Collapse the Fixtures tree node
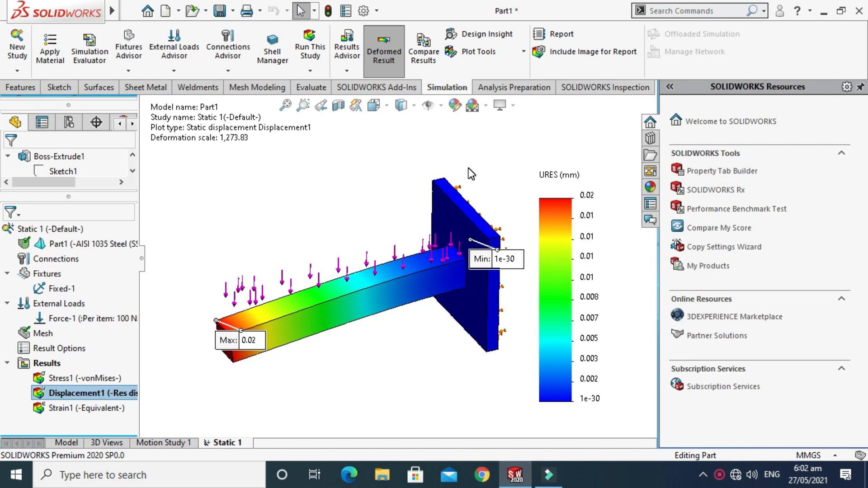868x488 pixels. pos(7,273)
